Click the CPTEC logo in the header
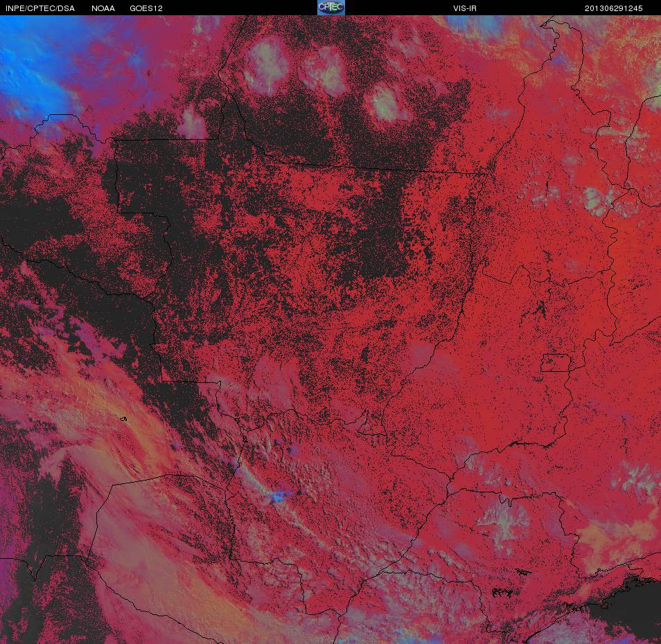The height and width of the screenshot is (644, 661). (x=331, y=8)
